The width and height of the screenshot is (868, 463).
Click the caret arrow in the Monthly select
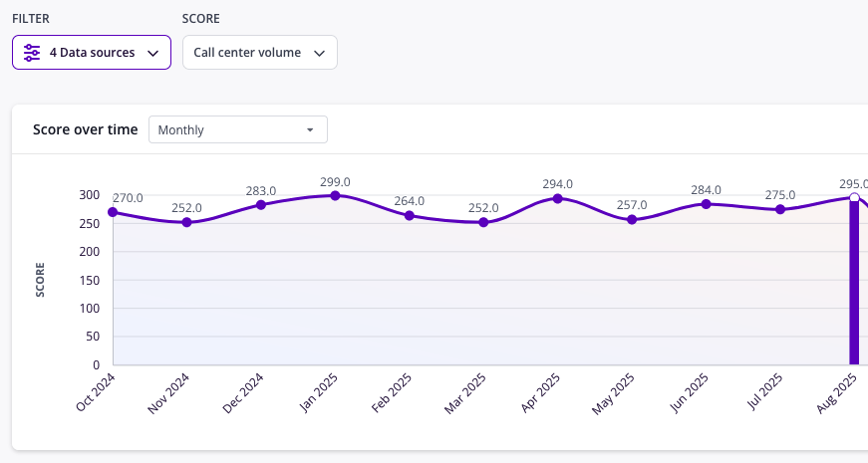(x=310, y=130)
